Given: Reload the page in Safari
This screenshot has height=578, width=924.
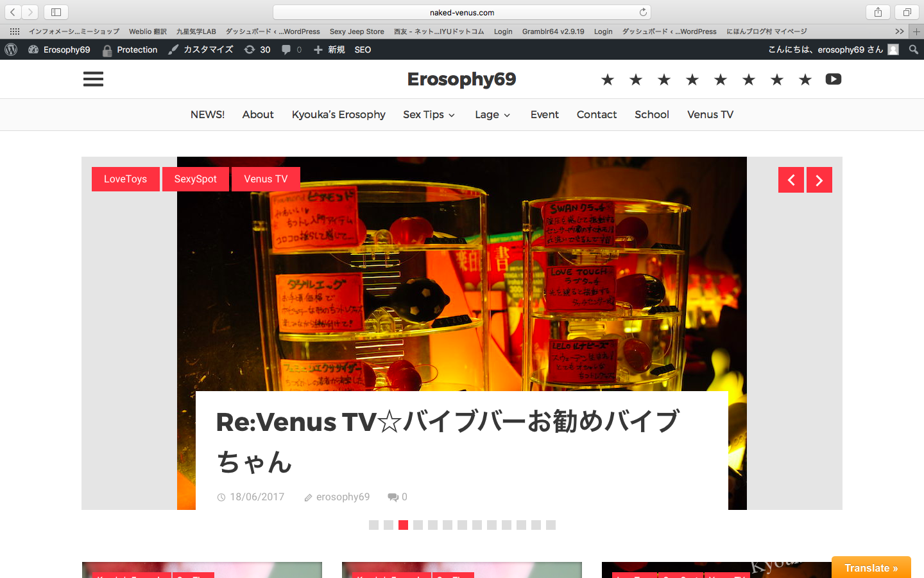Looking at the screenshot, I should 643,12.
